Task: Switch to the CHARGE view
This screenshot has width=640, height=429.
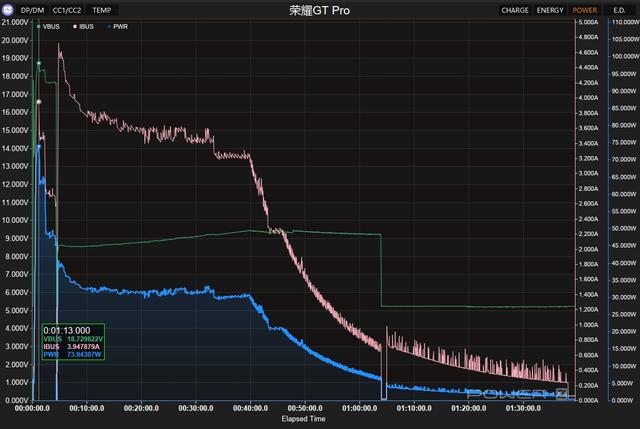Action: (515, 10)
